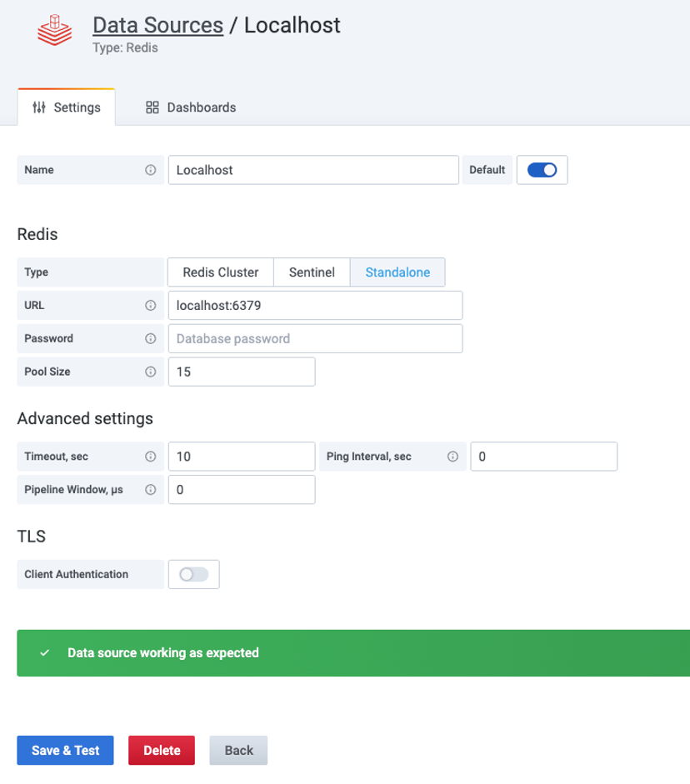Click the grid icon beside Dashboards

[151, 107]
